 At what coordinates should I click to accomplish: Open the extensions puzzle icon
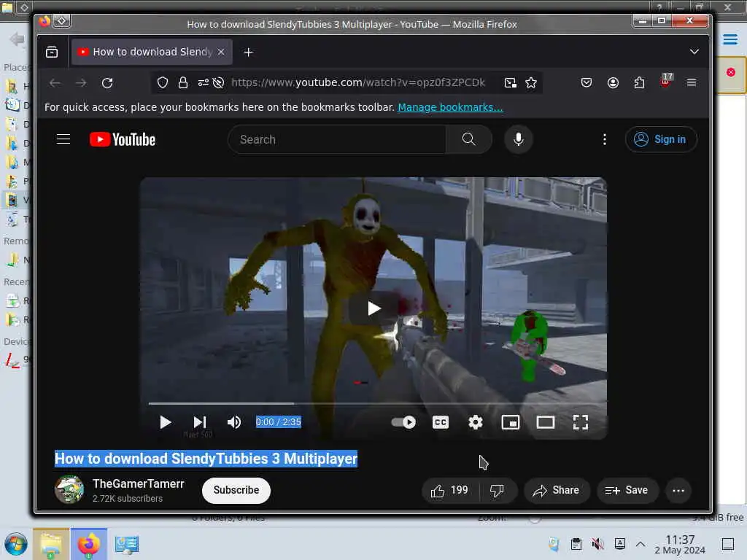(639, 83)
